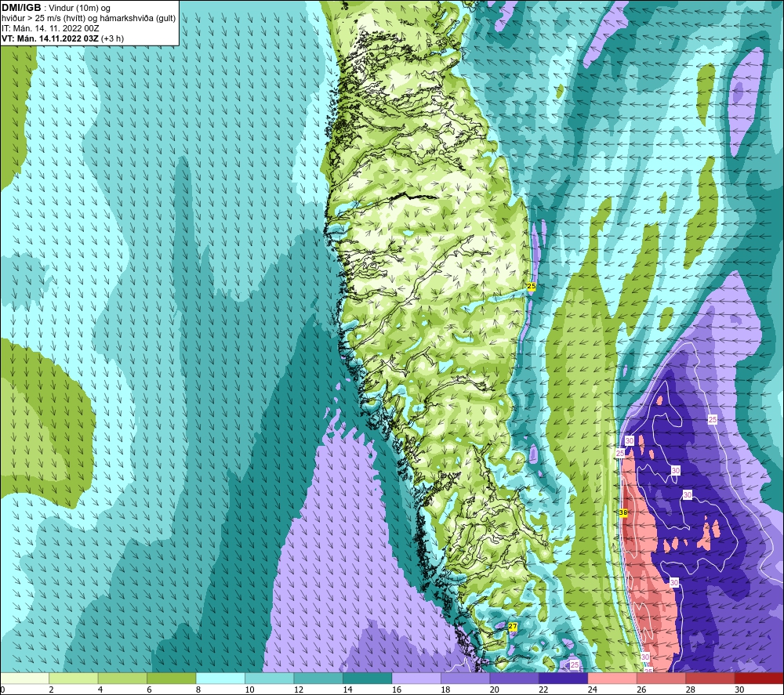
Task: Select the dark indigo 22–24 m/s legend swatch
Action: [564, 678]
